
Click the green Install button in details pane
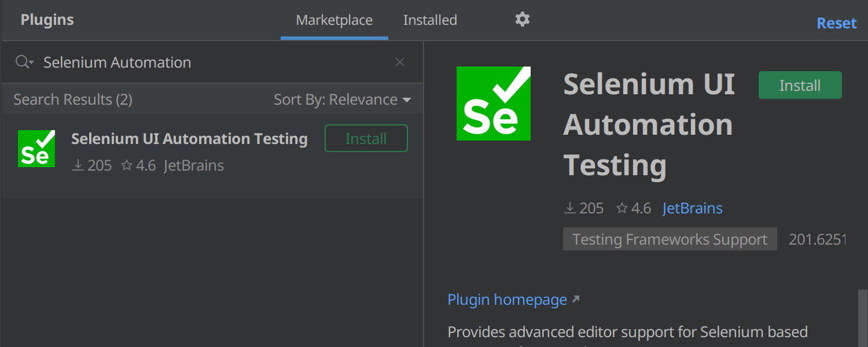[x=800, y=86]
